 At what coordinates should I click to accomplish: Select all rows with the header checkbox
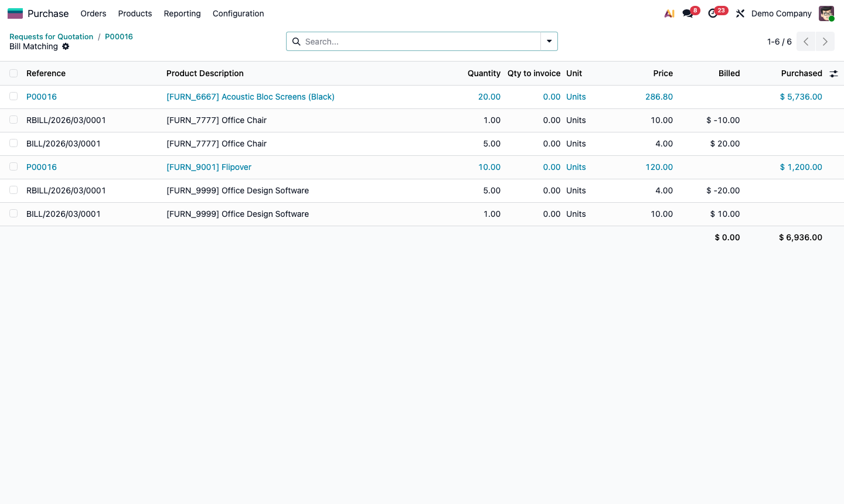click(13, 73)
